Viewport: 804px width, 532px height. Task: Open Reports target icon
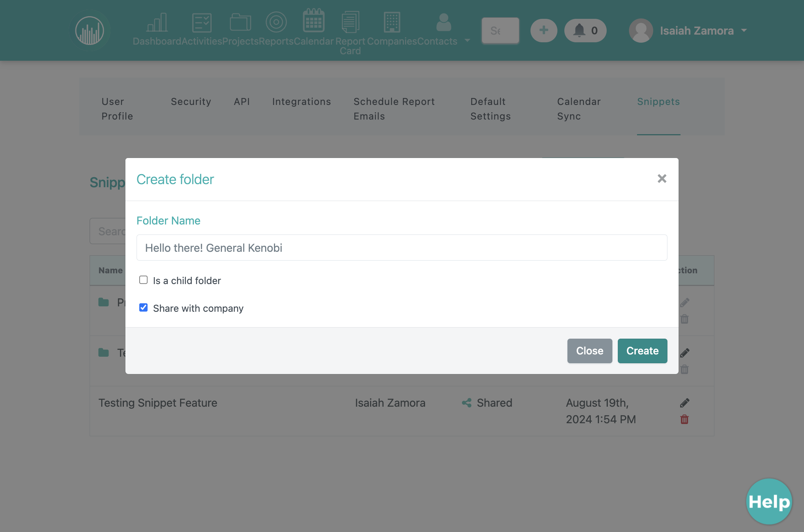pyautogui.click(x=276, y=22)
